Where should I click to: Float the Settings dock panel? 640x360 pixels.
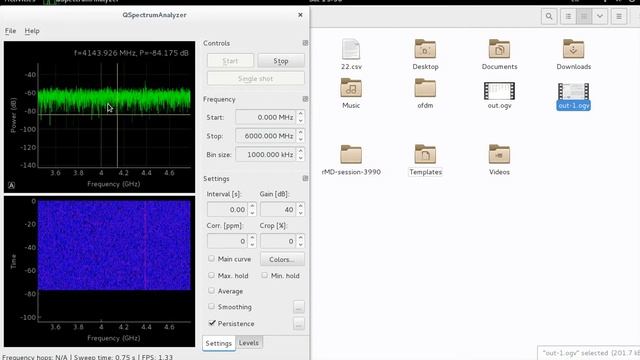[305, 178]
